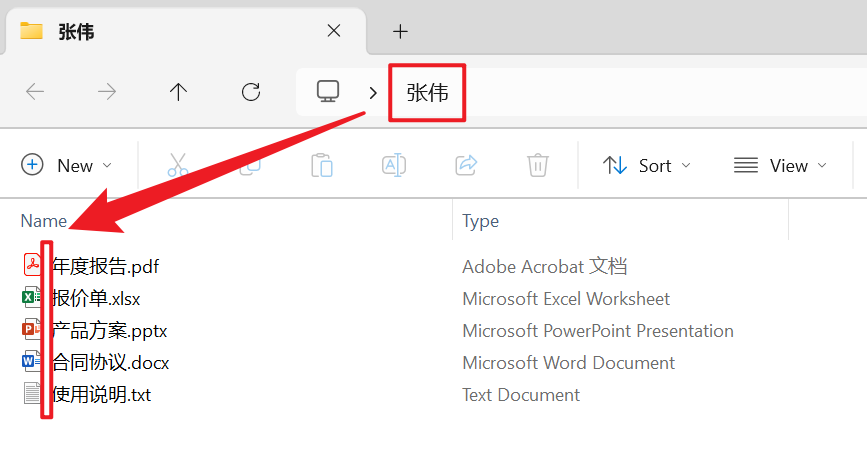Click the Text Document type cell

[x=521, y=395]
